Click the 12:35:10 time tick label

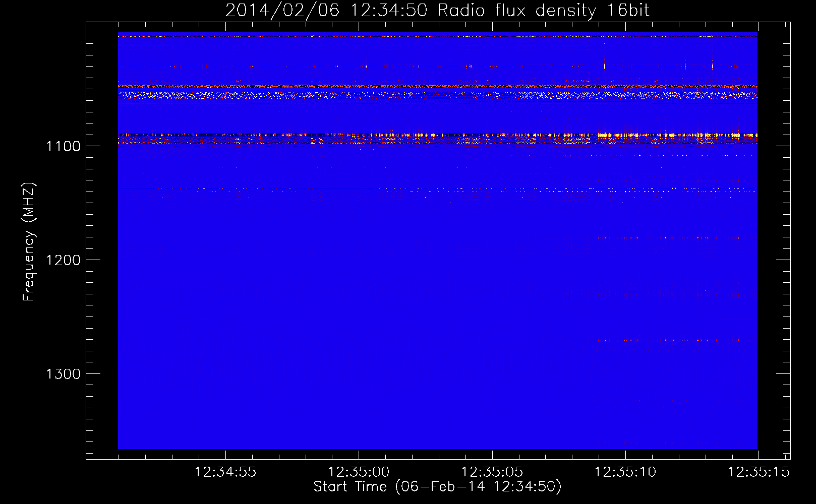pos(625,472)
